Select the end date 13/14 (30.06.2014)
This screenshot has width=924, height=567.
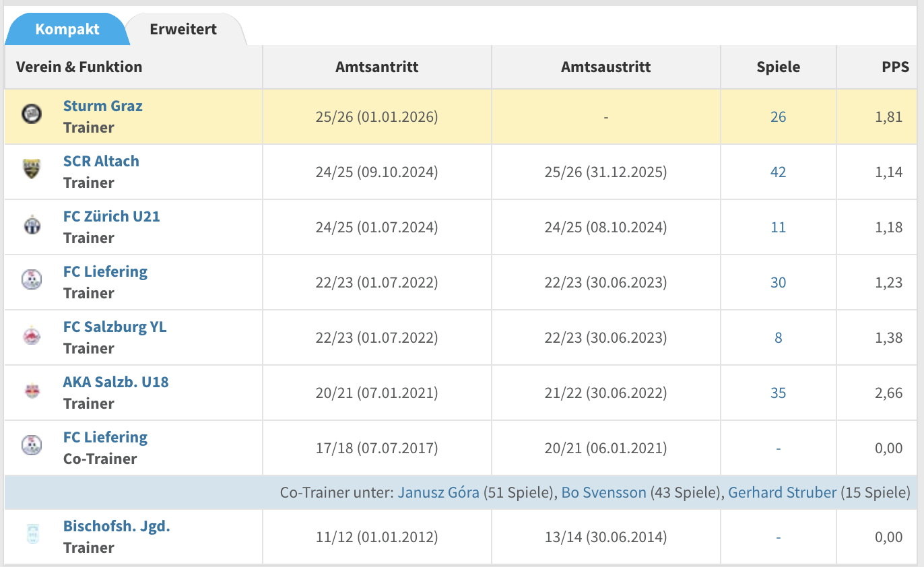(x=606, y=537)
